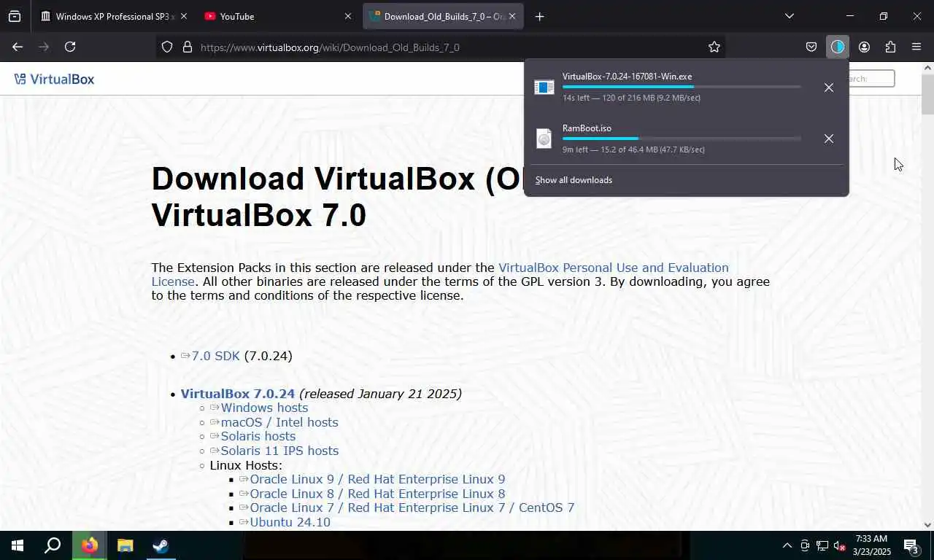
Task: Open Oracle Linux 7 / CentOS 7 link
Action: click(x=412, y=507)
